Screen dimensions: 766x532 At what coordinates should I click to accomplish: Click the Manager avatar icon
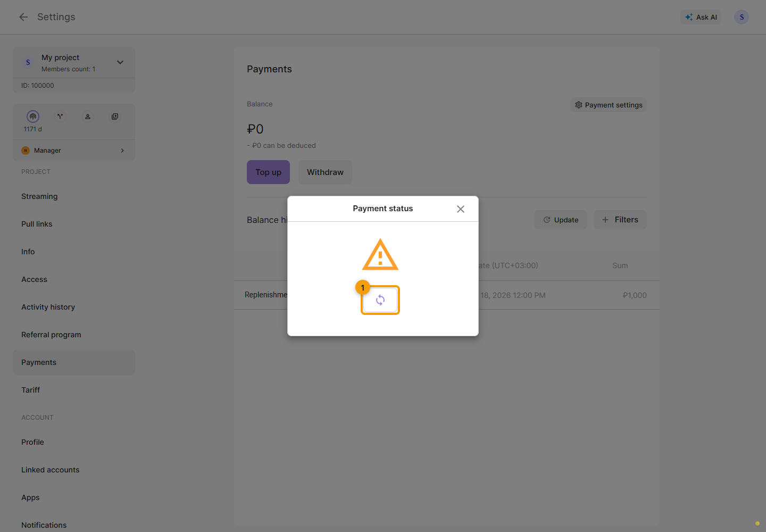tap(26, 151)
